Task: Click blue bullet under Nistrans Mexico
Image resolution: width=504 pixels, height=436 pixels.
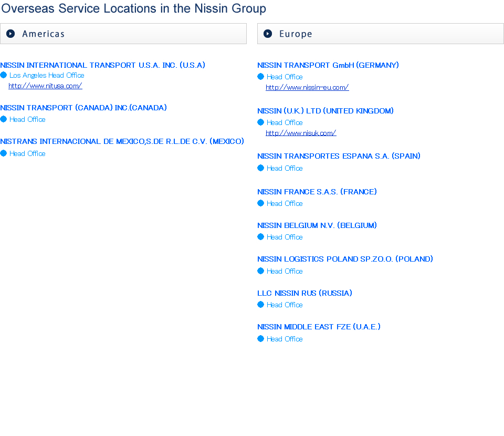Action: click(4, 153)
